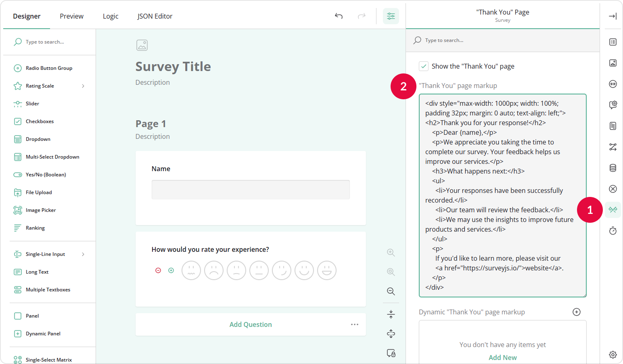The image size is (623, 364).
Task: Toggle the minus emoji rating option
Action: click(158, 270)
